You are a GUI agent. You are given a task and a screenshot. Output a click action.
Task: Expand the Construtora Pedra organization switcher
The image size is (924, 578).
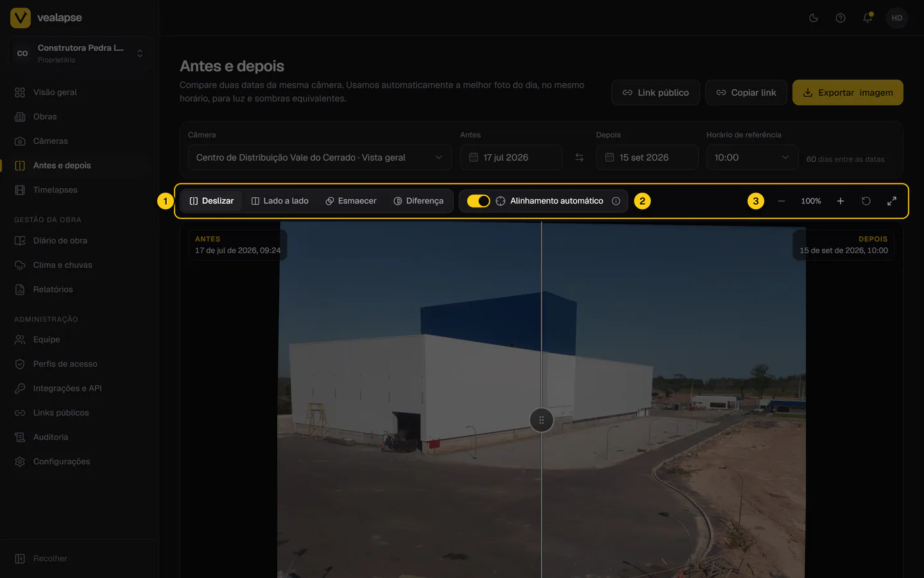pos(80,53)
